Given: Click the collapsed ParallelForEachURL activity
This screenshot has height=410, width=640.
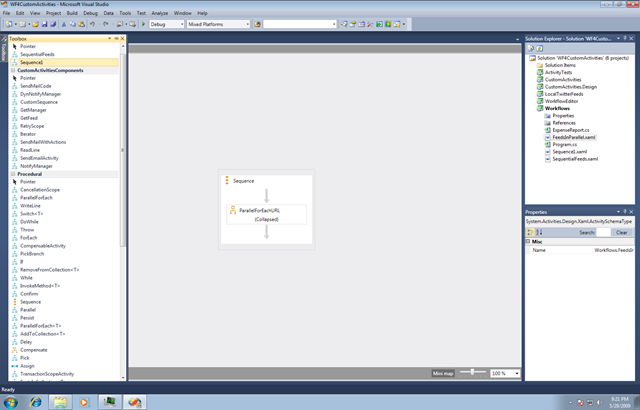Looking at the screenshot, I should (x=266, y=215).
